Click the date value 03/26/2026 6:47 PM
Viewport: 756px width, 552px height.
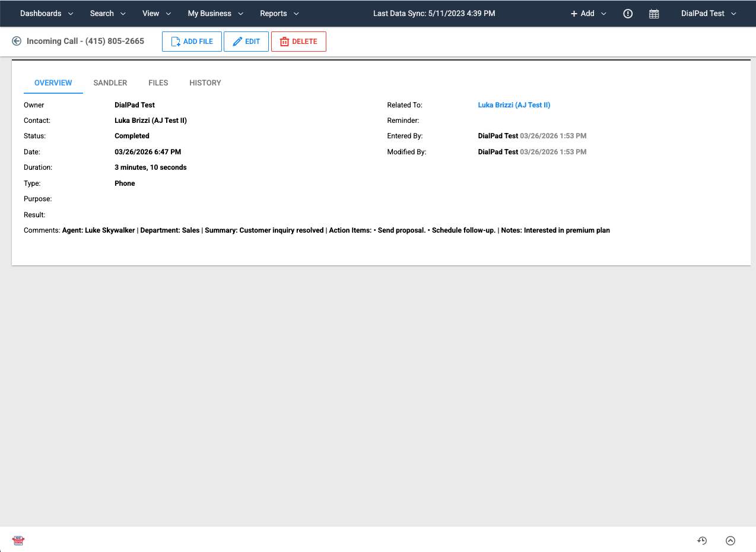(x=148, y=152)
